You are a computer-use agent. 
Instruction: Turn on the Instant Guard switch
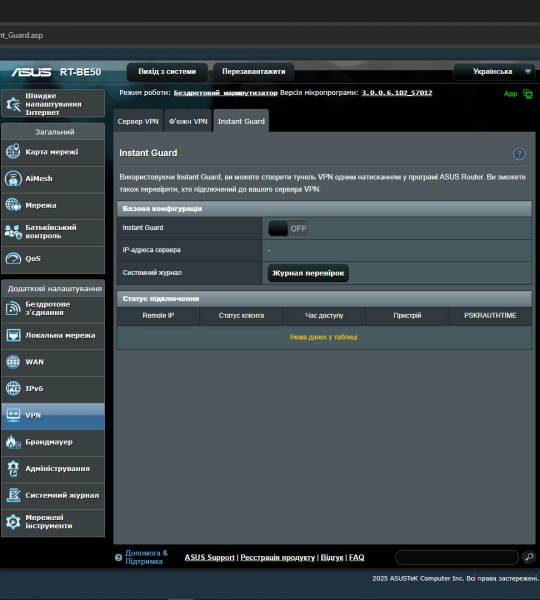[288, 228]
